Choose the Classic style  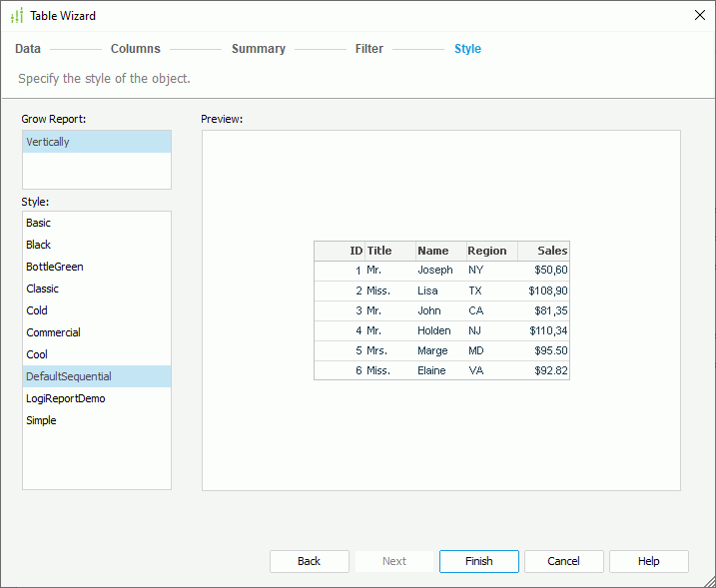[x=97, y=289]
